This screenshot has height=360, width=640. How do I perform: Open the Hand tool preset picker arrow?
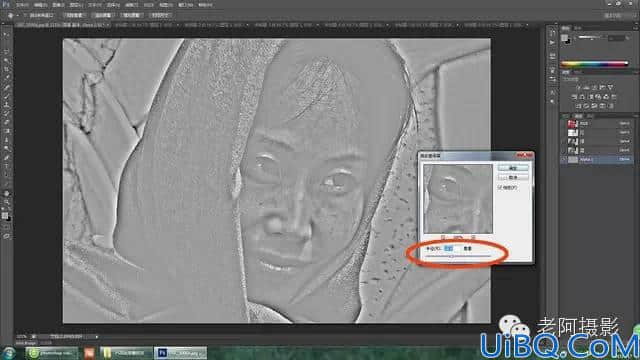[x=18, y=15]
